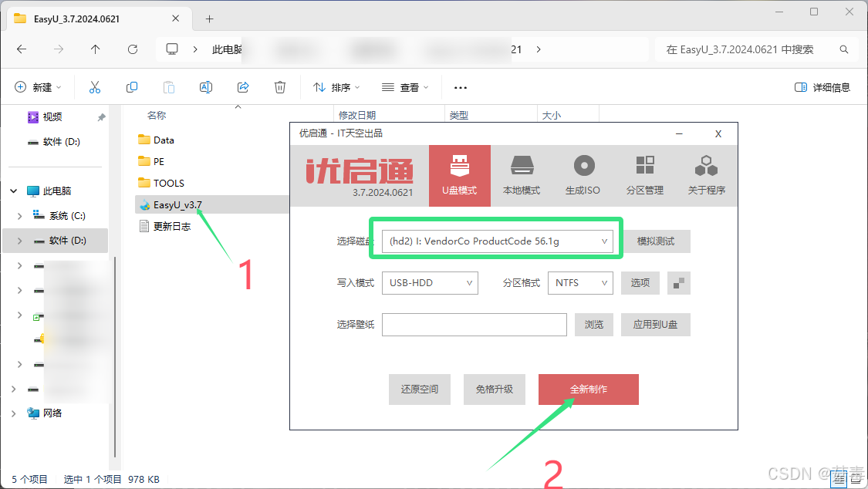Open 关于程序 tab

click(x=706, y=176)
